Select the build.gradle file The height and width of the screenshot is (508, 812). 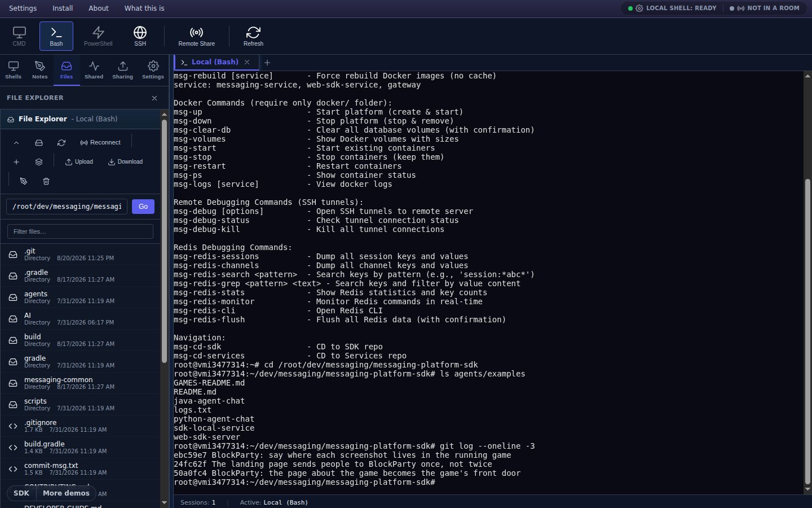coord(80,448)
